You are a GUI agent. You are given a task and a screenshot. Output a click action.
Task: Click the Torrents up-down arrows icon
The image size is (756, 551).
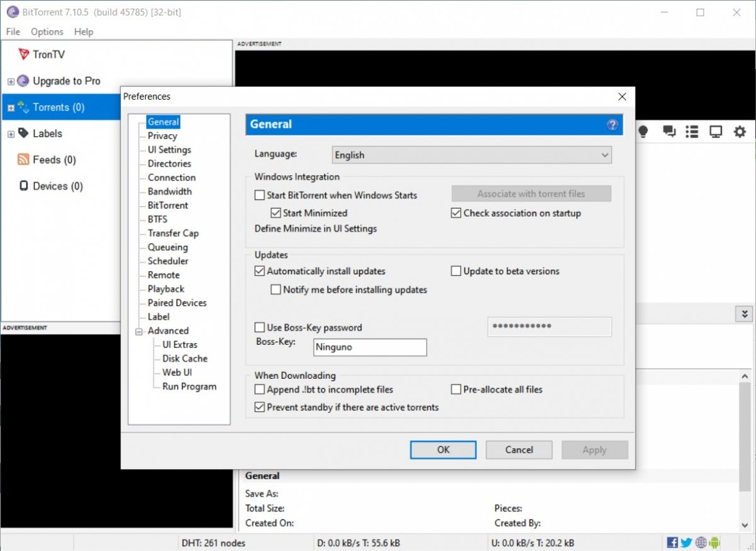(23, 107)
